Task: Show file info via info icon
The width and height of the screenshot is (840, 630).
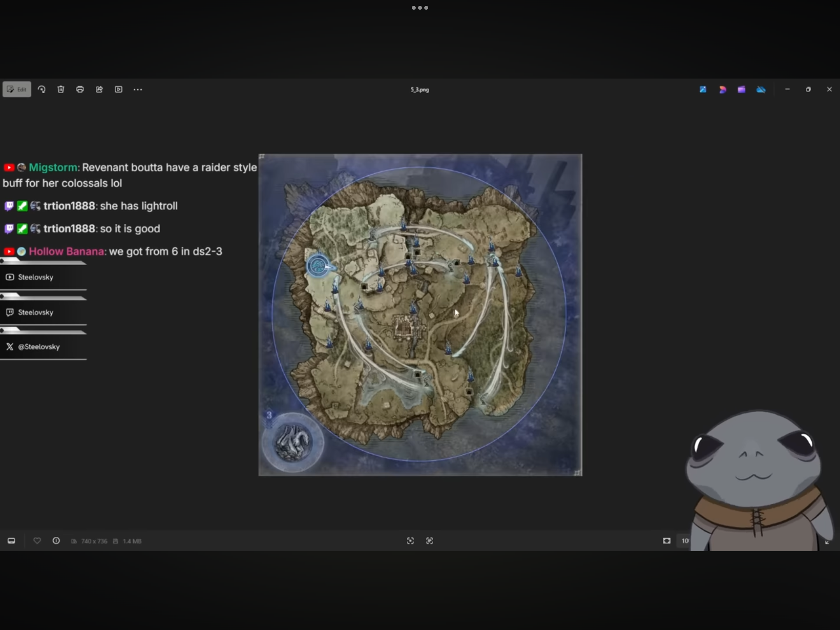Action: tap(56, 541)
